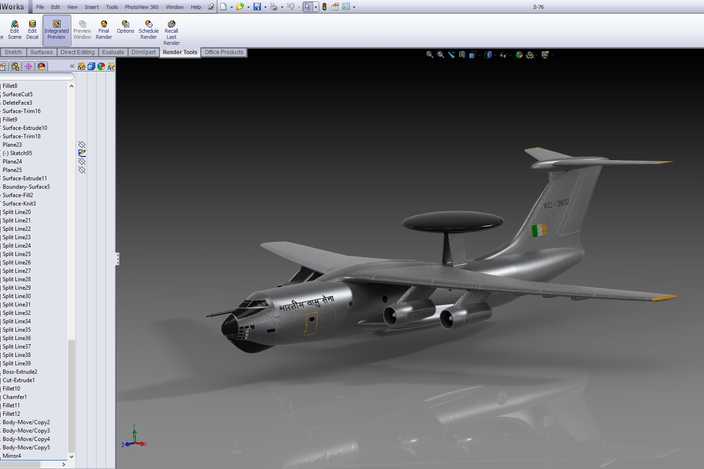Viewport: 704px width, 469px height.
Task: Expand the dropdown arrow next to Open
Action: point(248,7)
